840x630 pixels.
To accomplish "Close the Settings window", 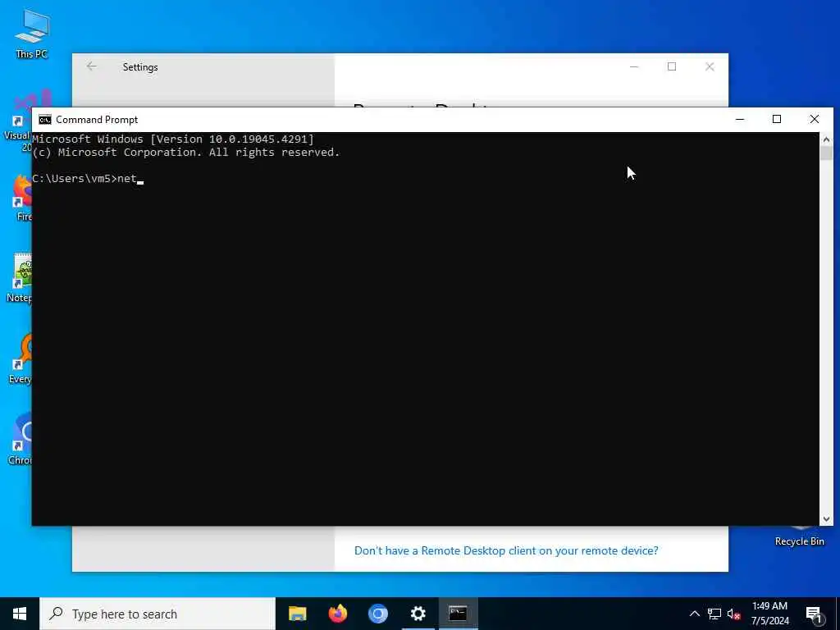I will (710, 66).
